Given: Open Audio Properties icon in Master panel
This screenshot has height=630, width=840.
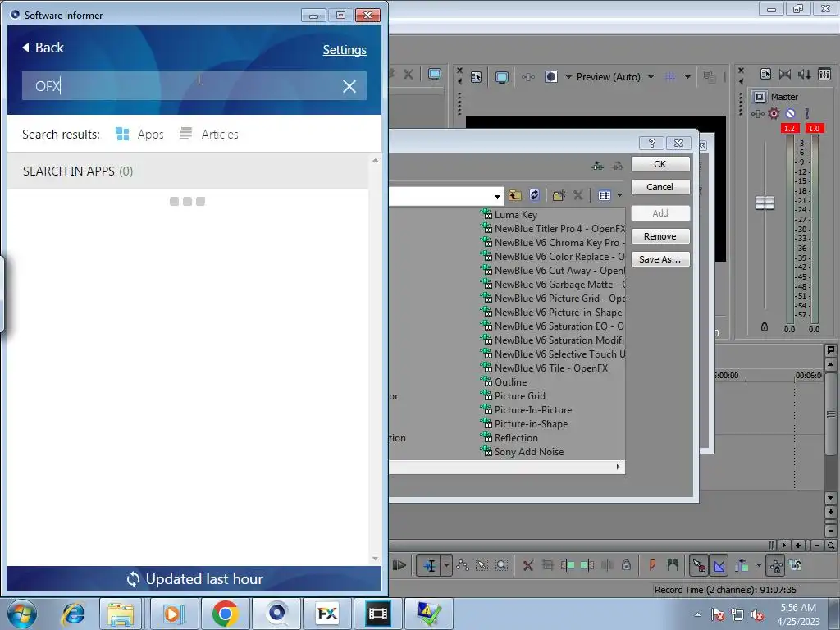Looking at the screenshot, I should [x=765, y=74].
